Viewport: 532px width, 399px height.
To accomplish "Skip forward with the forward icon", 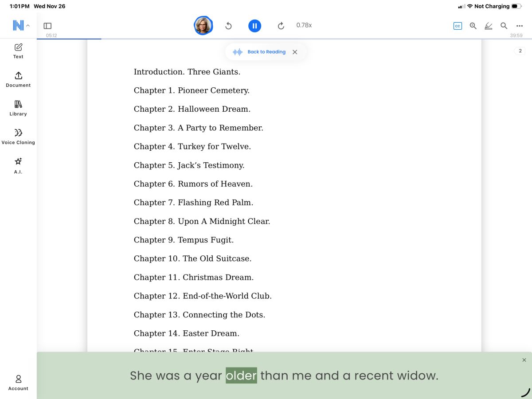I will (x=281, y=26).
